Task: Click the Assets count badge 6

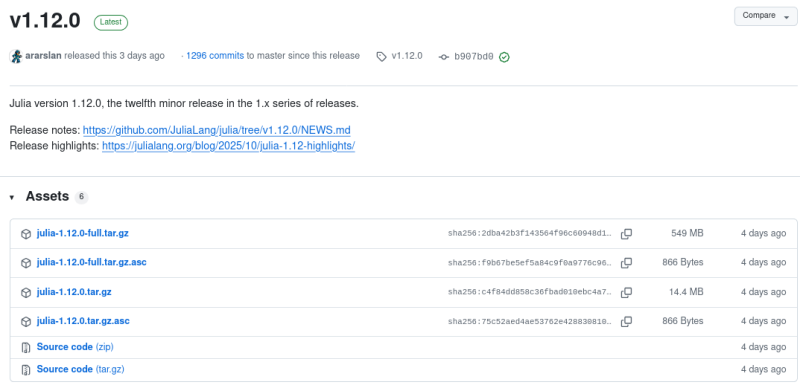Action: [x=82, y=197]
